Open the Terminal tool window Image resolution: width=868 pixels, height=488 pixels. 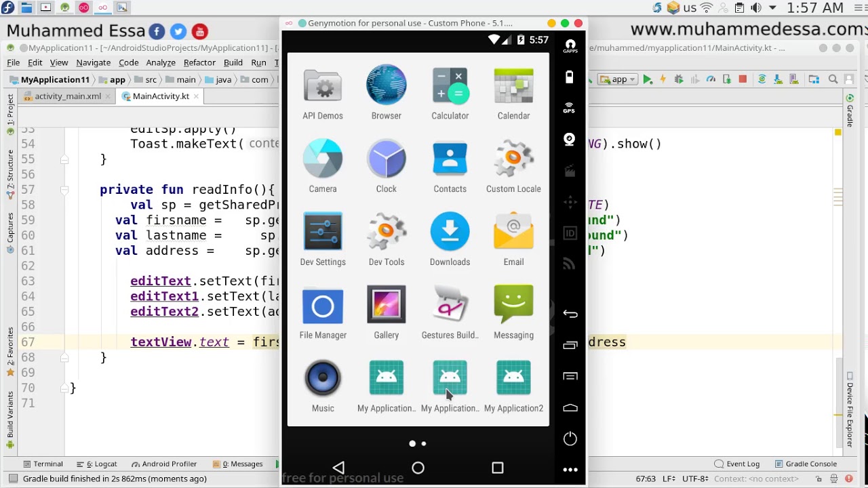tap(43, 464)
